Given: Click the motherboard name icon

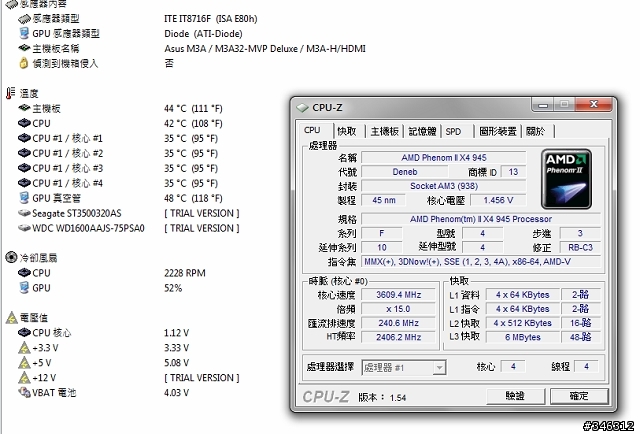Looking at the screenshot, I should (x=24, y=48).
